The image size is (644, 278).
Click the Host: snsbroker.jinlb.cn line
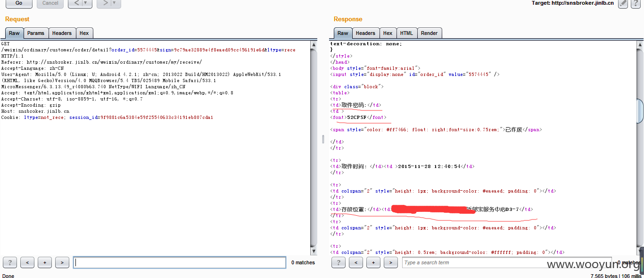coord(35,111)
